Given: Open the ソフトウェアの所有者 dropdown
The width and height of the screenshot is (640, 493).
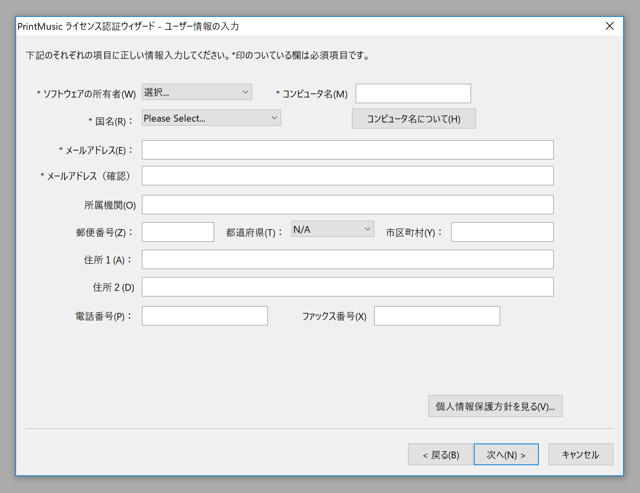Looking at the screenshot, I should point(197,92).
